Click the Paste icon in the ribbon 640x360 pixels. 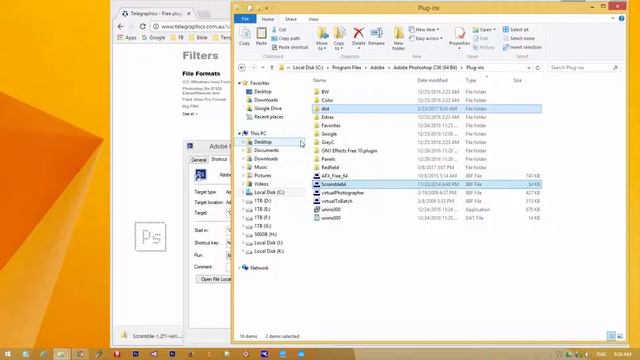pos(261,36)
